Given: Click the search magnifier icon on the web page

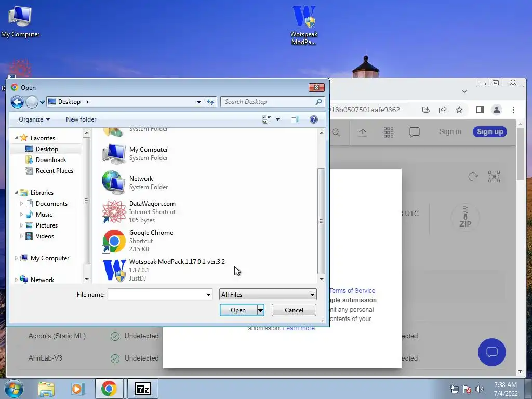Looking at the screenshot, I should (x=336, y=132).
